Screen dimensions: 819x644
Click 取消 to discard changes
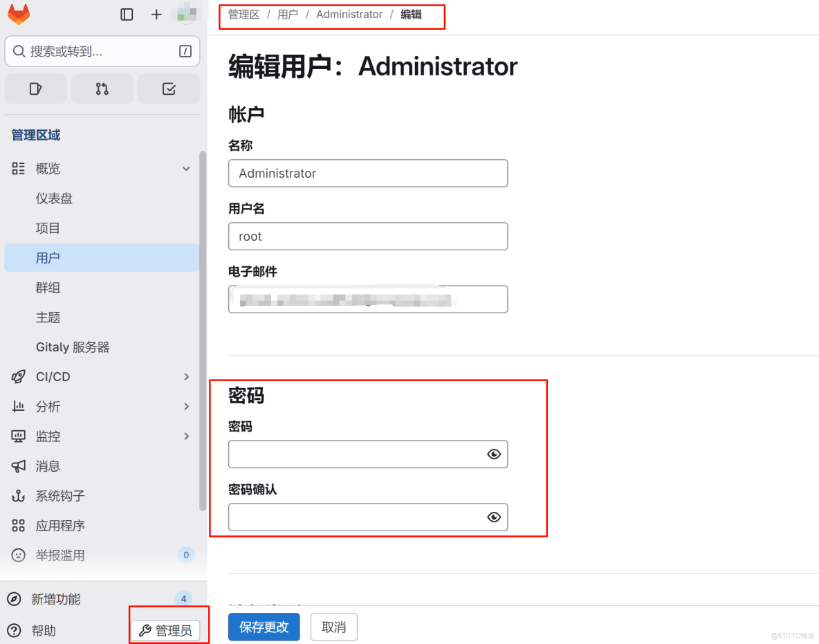pyautogui.click(x=333, y=627)
